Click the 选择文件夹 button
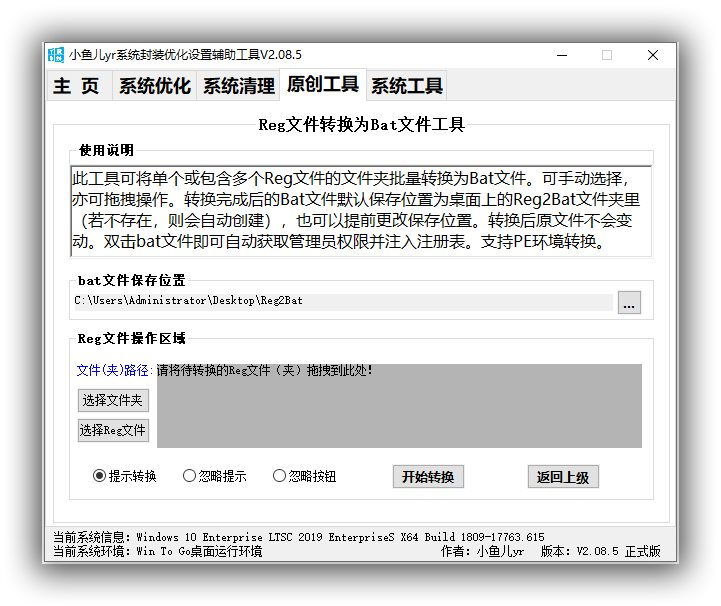 pos(113,400)
